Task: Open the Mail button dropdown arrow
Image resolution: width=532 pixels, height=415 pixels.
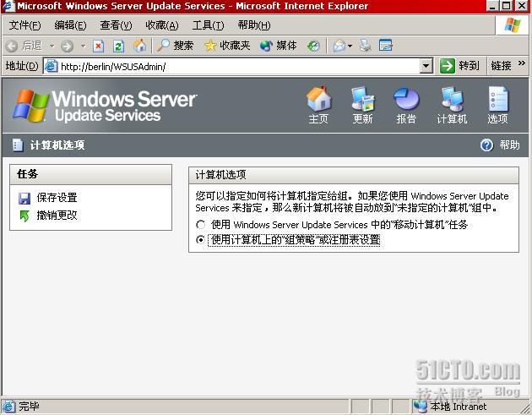Action: click(x=350, y=46)
